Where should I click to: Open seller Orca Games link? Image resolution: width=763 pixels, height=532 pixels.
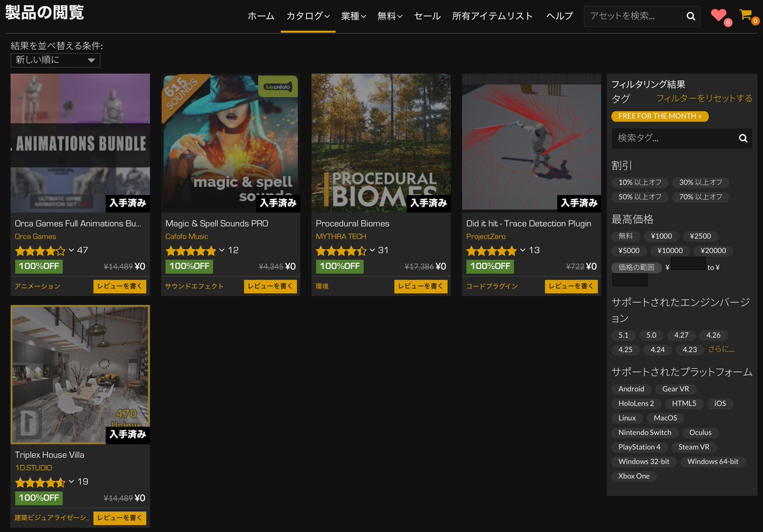point(36,236)
